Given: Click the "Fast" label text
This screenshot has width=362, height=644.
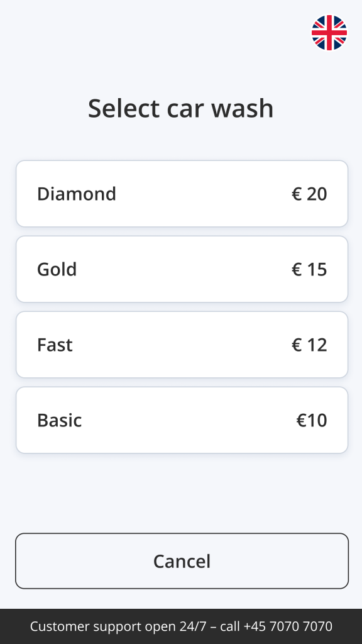Looking at the screenshot, I should (x=55, y=345).
